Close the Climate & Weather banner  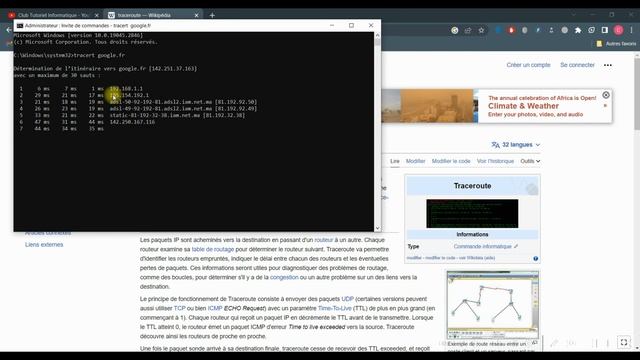[606, 95]
